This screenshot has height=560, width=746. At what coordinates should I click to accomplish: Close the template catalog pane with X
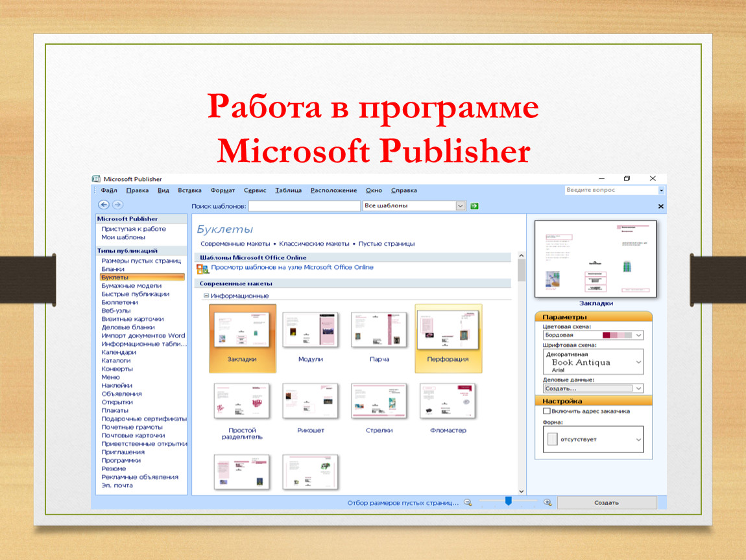point(660,206)
